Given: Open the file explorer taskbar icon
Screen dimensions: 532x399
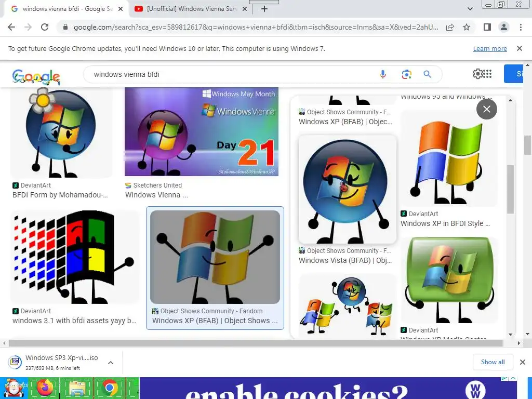Looking at the screenshot, I should [x=77, y=388].
